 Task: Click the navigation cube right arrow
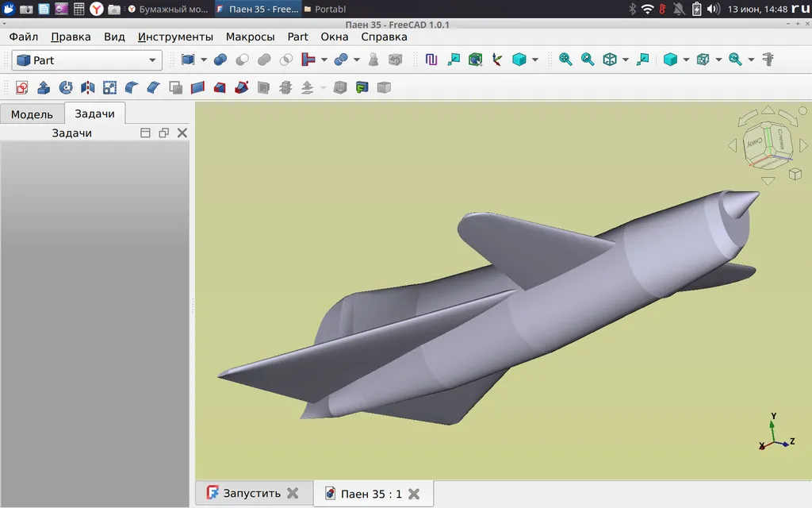point(803,145)
